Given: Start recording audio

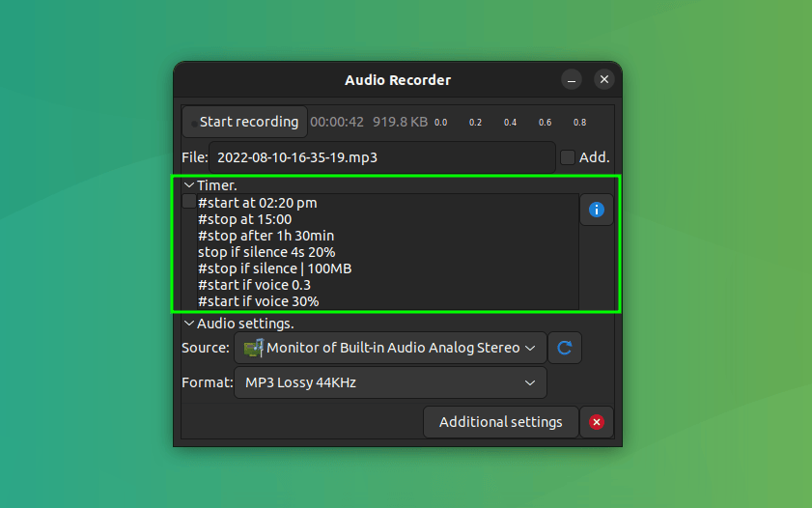Looking at the screenshot, I should click(x=245, y=122).
